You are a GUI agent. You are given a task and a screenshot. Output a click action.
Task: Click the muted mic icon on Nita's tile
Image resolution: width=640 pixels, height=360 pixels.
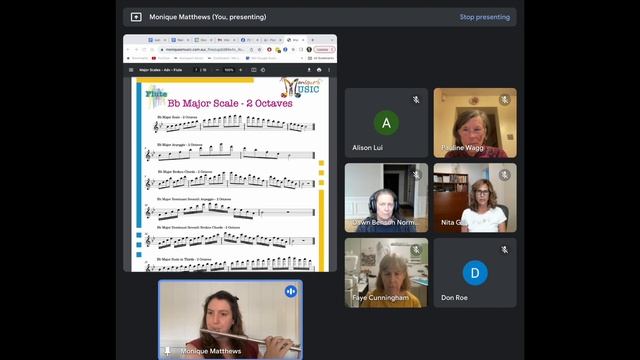coord(504,175)
